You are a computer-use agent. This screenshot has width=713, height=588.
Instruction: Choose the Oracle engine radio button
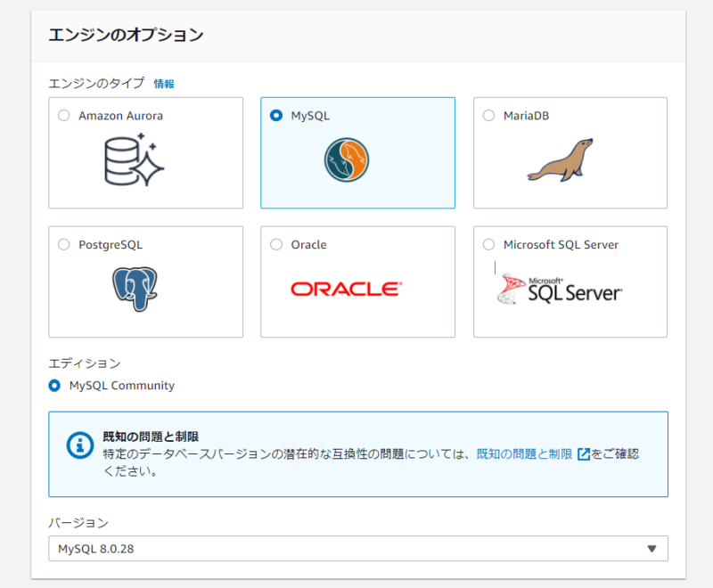pos(276,244)
